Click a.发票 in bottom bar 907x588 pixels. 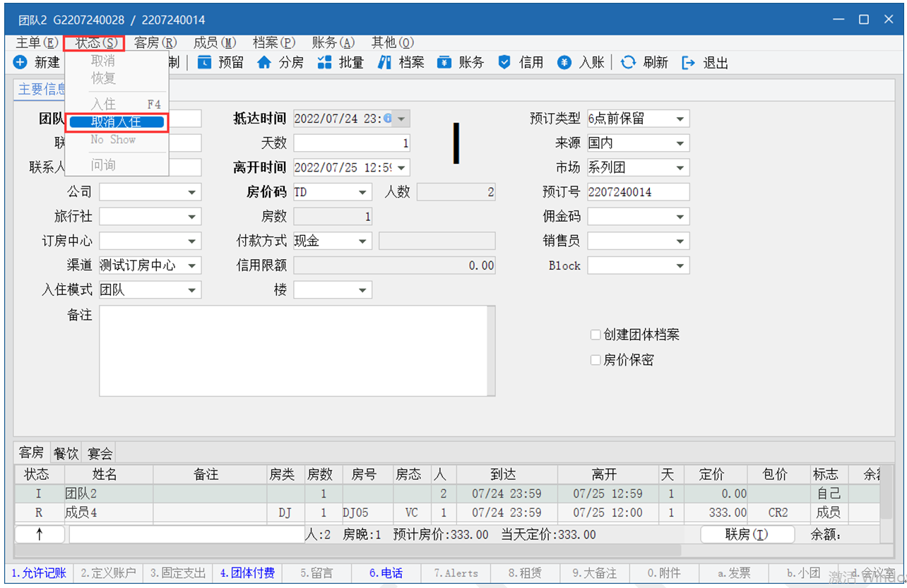734,573
